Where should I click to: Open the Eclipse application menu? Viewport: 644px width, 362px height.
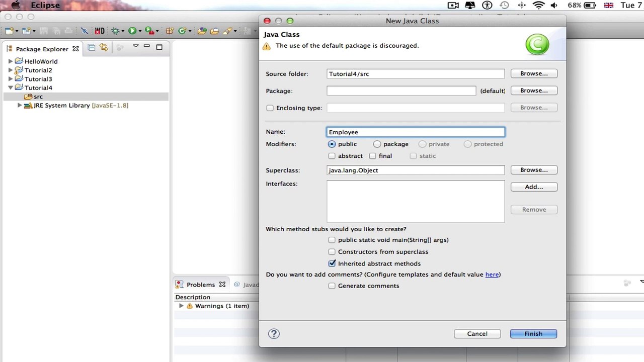(x=45, y=6)
